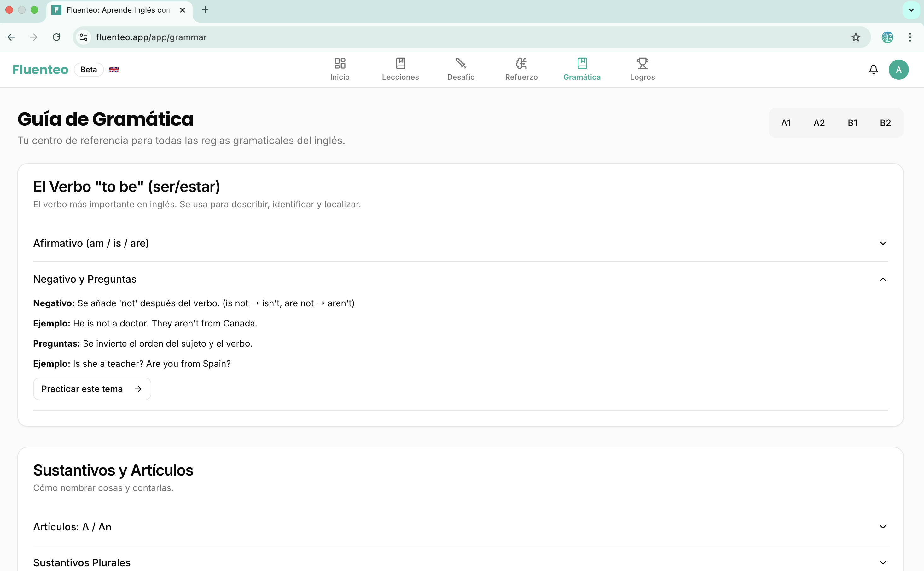Click the notifications bell icon

(873, 70)
